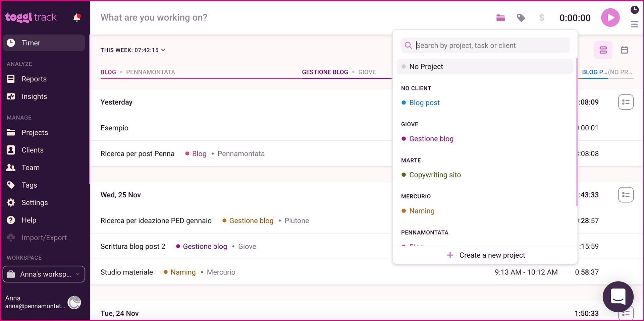Viewport: 644px width, 321px height.
Task: Toggle bulk edit for Wed, 25 Nov
Action: tap(626, 195)
